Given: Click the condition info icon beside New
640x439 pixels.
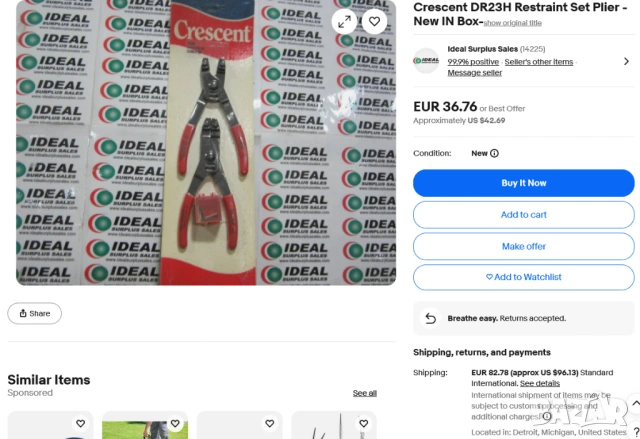Looking at the screenshot, I should pos(494,153).
